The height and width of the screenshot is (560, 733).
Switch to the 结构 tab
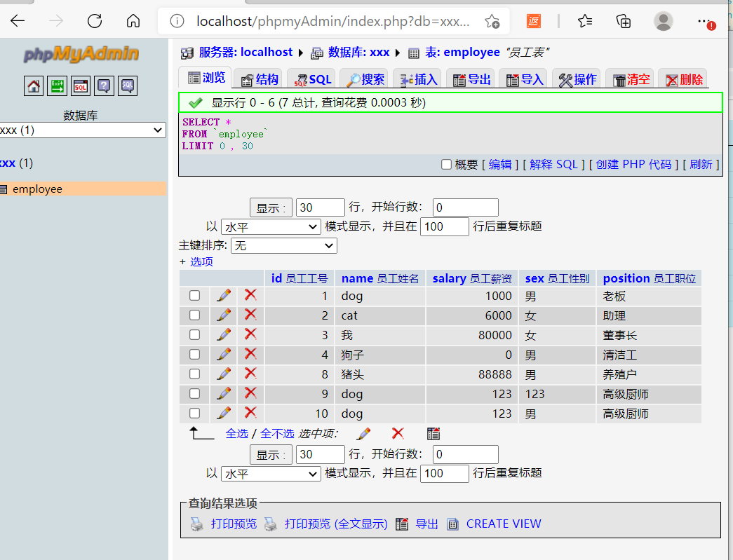(258, 78)
